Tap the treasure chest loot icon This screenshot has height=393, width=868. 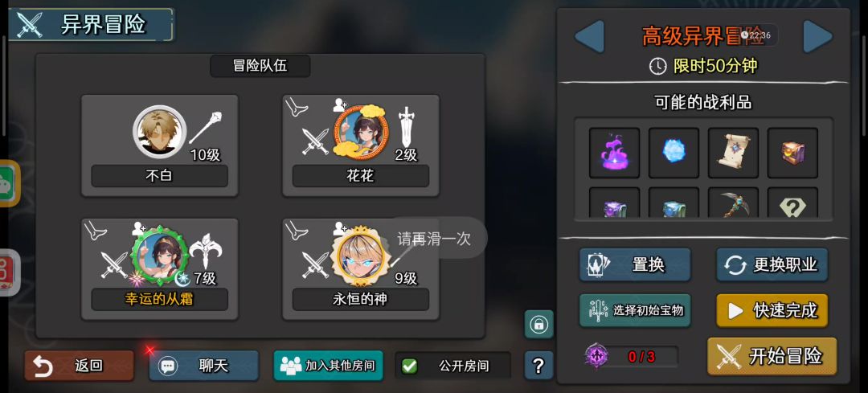(792, 153)
